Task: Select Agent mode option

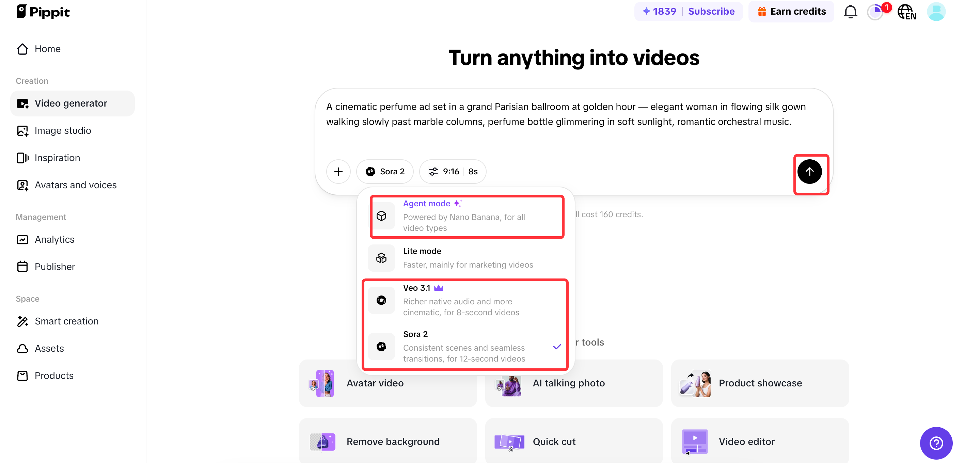Action: click(x=467, y=216)
